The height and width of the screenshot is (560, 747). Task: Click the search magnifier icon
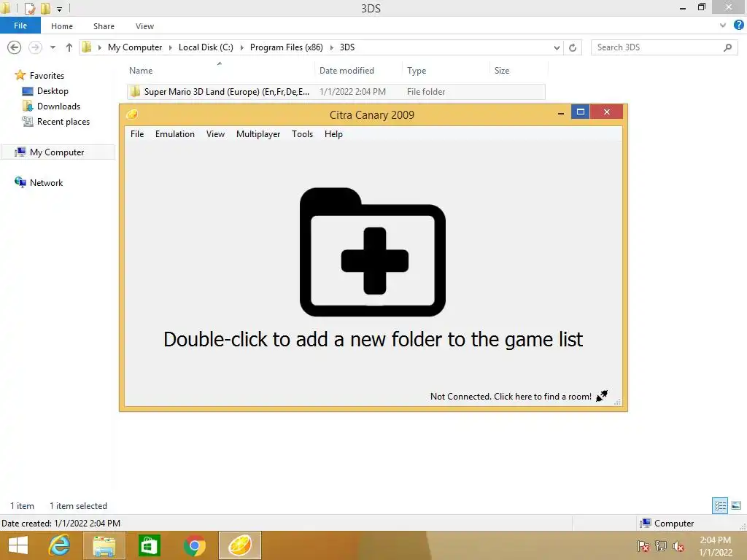tap(727, 47)
